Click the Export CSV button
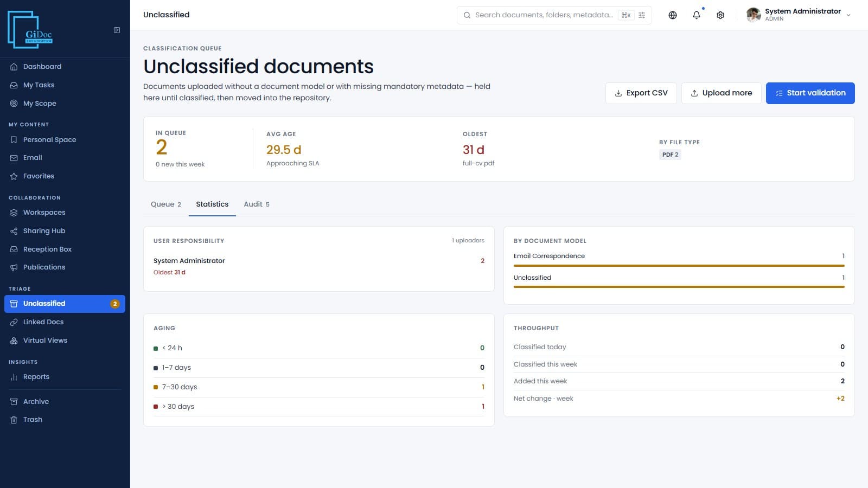Image resolution: width=868 pixels, height=488 pixels. point(641,93)
